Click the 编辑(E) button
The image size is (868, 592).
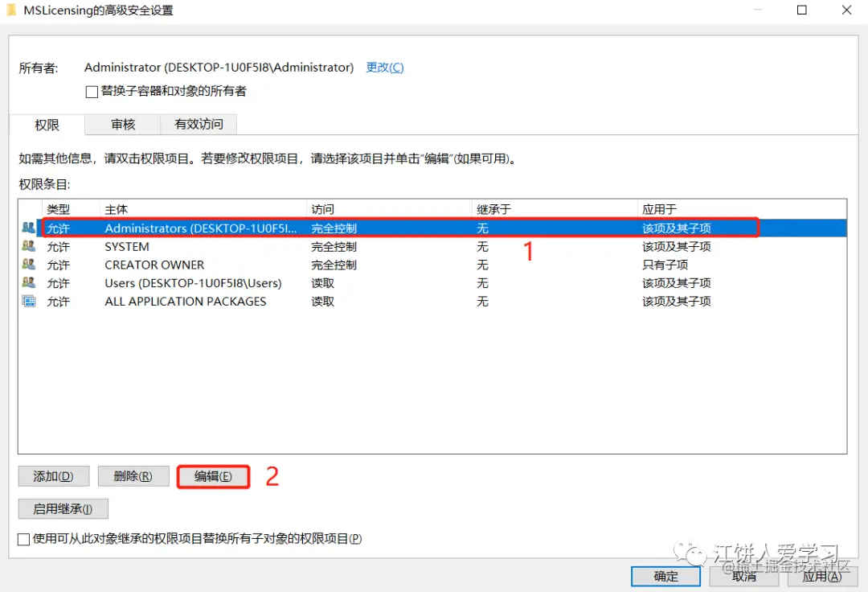213,476
